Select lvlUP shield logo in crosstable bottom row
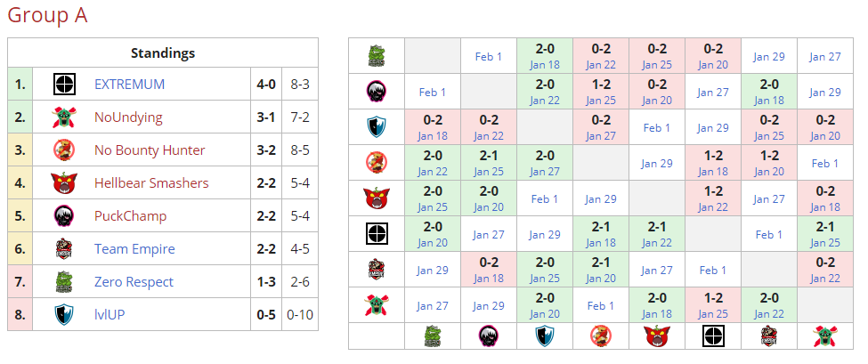Image resolution: width=868 pixels, height=364 pixels. [x=545, y=336]
